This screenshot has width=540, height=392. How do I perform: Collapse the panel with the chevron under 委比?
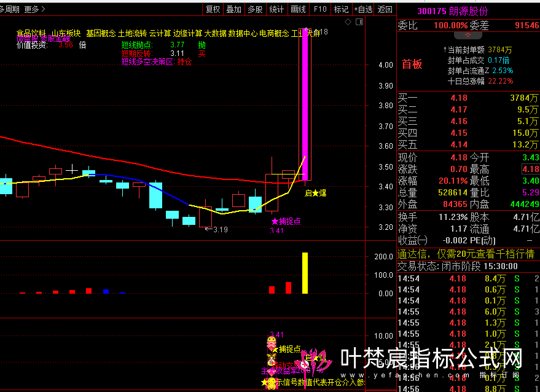468,35
